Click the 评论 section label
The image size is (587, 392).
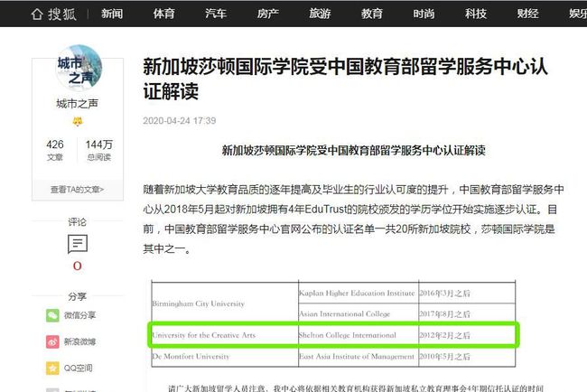(77, 222)
